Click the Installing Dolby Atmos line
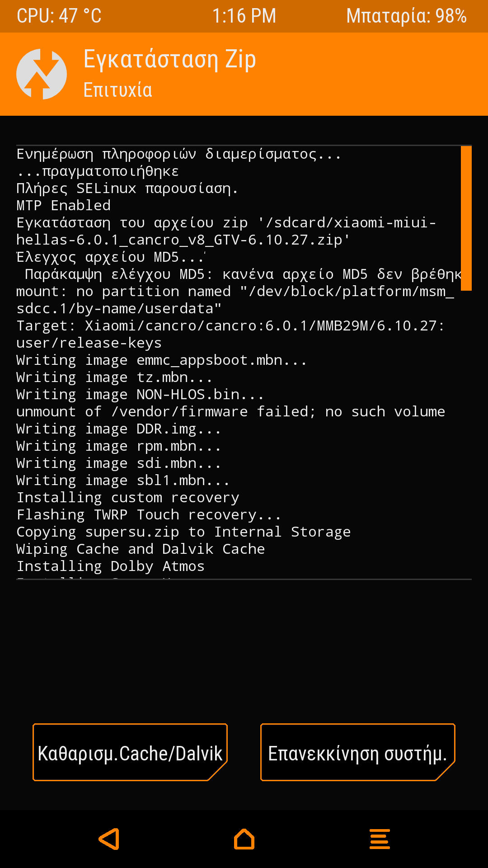This screenshot has width=488, height=868. [111, 566]
